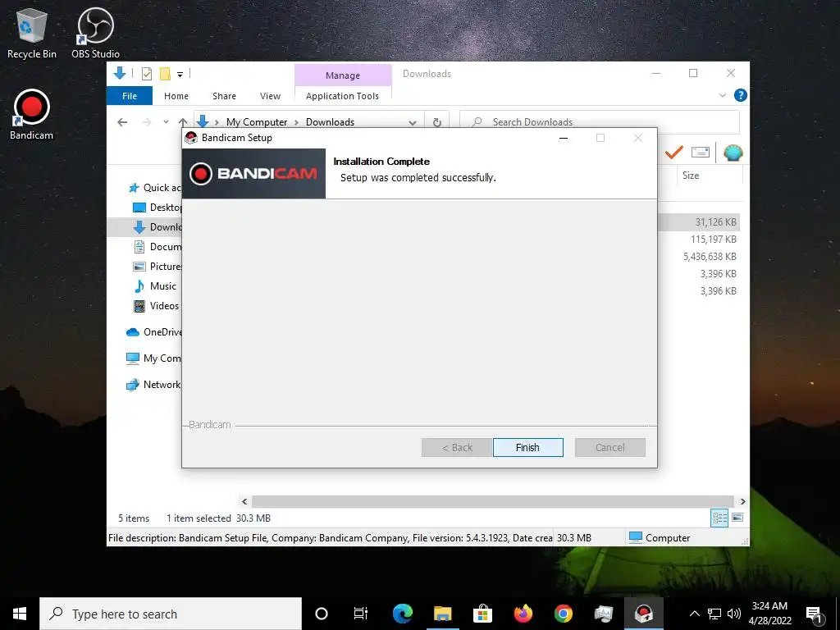Open the Recycle Bin desktop icon
Viewport: 840px width, 630px height.
pyautogui.click(x=32, y=33)
